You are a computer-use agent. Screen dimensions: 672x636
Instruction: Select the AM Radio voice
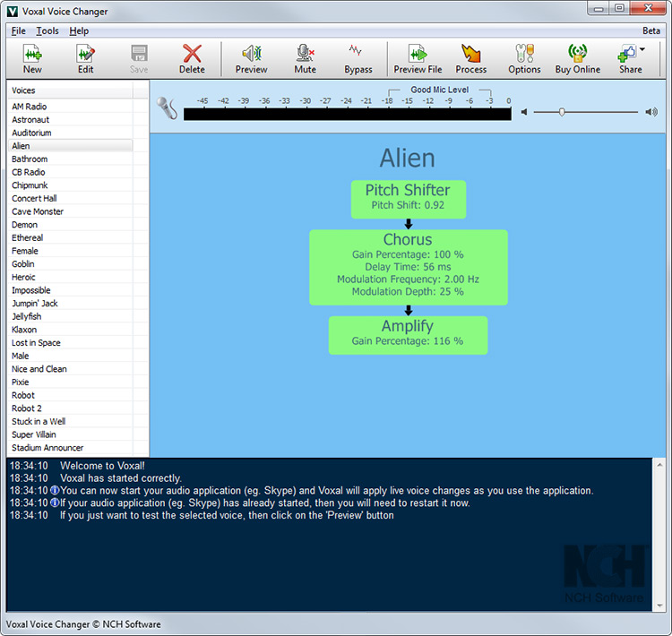(x=70, y=107)
